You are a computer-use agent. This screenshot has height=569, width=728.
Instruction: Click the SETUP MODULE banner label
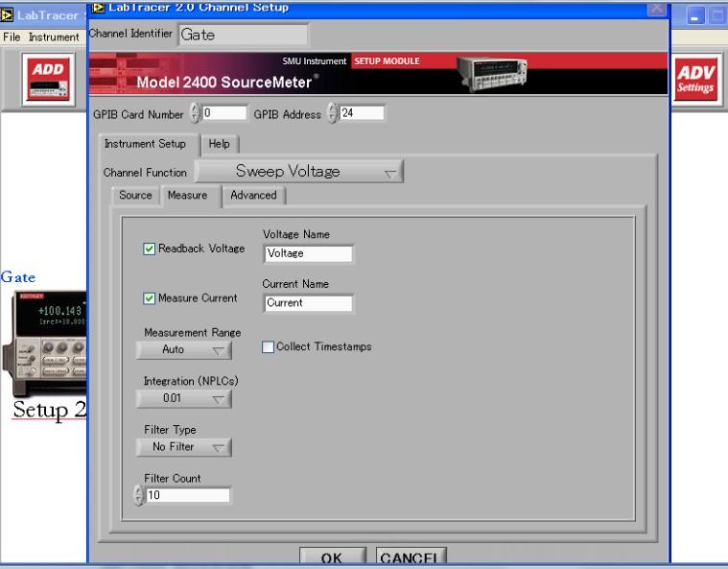click(x=387, y=61)
